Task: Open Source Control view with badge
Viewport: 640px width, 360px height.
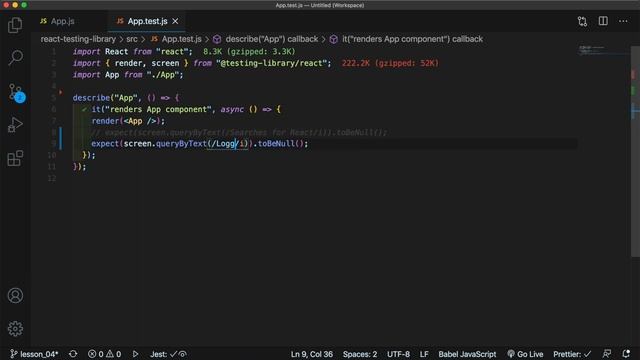Action: point(16,93)
